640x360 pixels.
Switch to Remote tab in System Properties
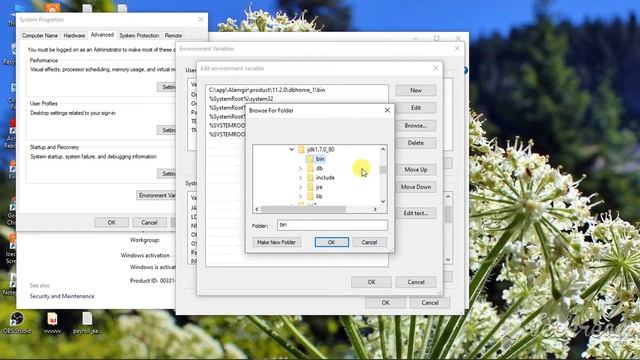[x=173, y=36]
